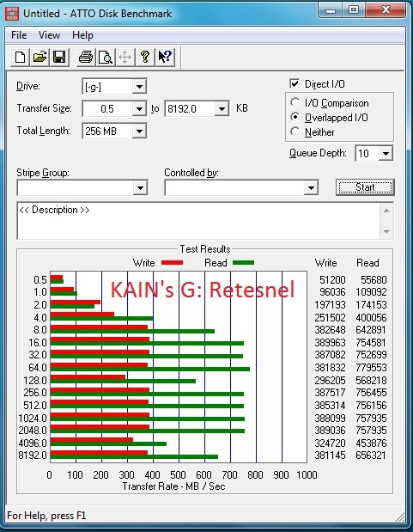Click the write value 296205
Viewport: 413px width, 532px height.
[x=330, y=381]
